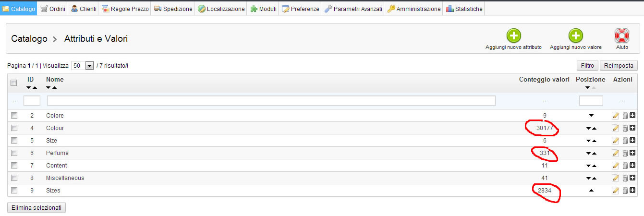Select the Perfume row checkbox
Image resolution: width=644 pixels, height=216 pixels.
coord(14,153)
